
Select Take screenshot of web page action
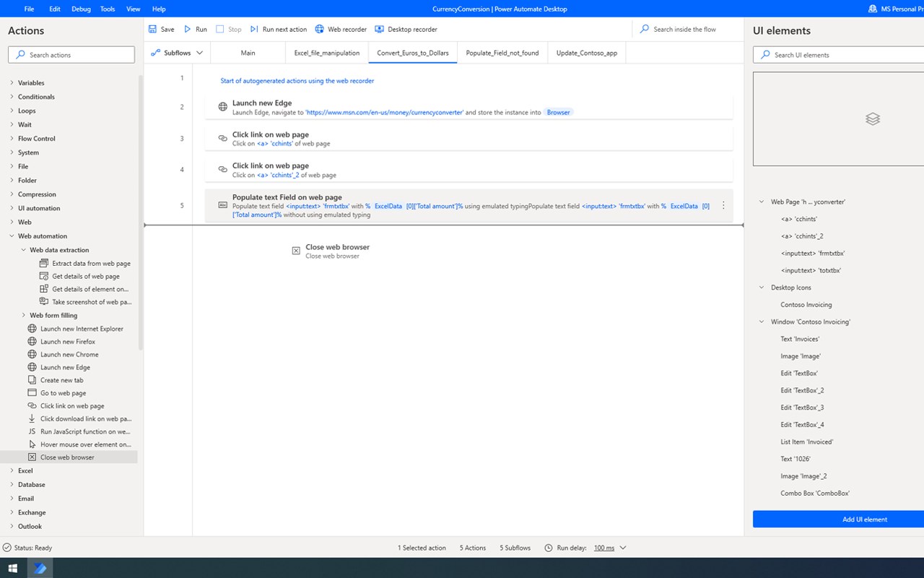pyautogui.click(x=85, y=302)
